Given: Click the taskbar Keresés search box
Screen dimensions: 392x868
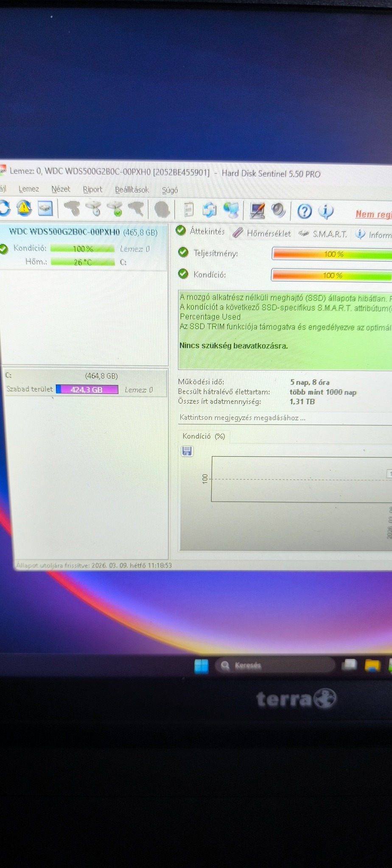Looking at the screenshot, I should (x=275, y=665).
